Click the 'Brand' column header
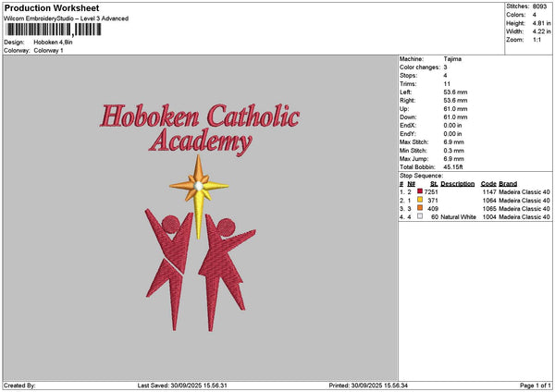555x392 pixels. coord(508,184)
